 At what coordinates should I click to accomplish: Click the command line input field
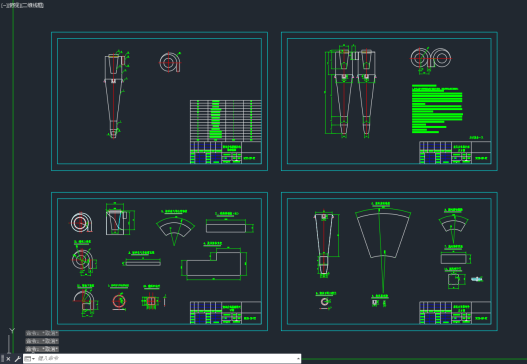click(165, 359)
